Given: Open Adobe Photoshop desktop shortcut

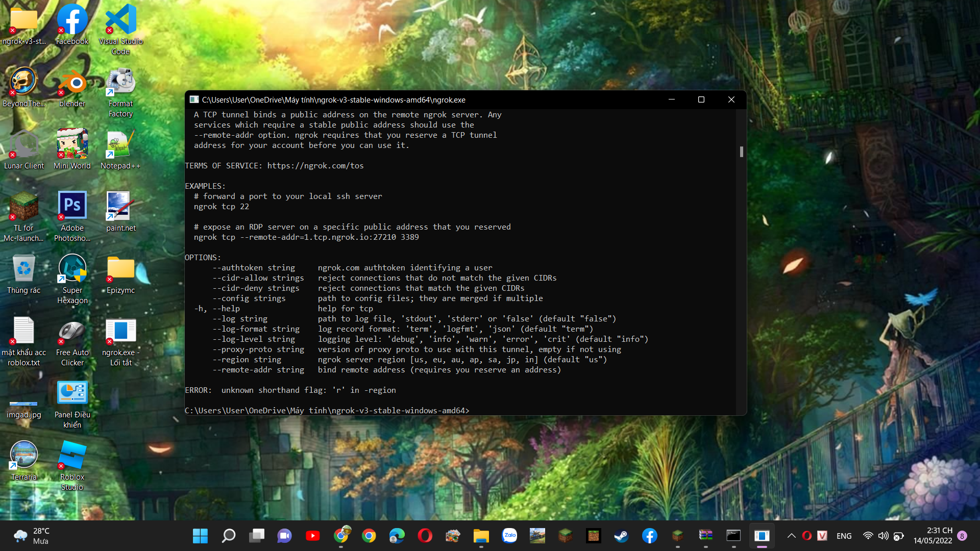Looking at the screenshot, I should (x=72, y=206).
